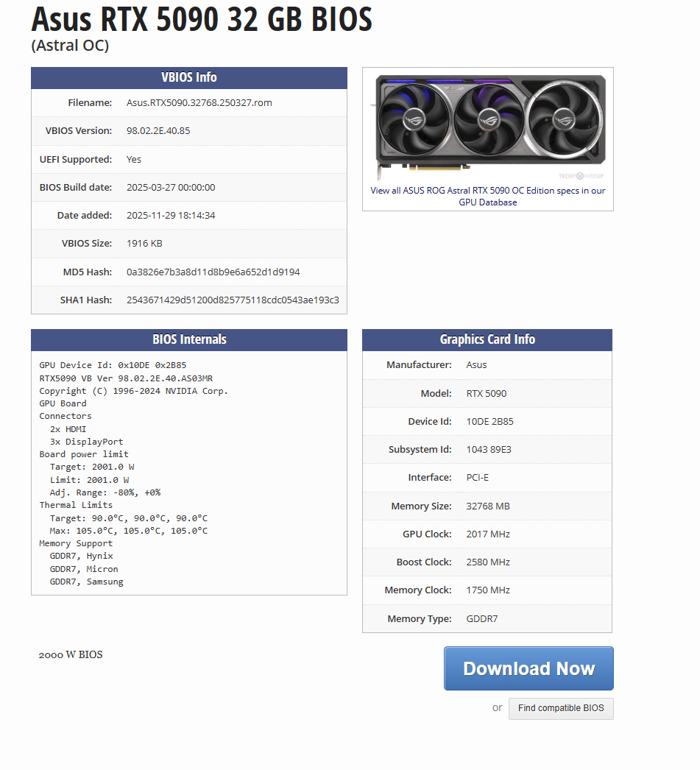Click the power Target: 2001.0 W line
Screen dimensions: 700x770
tap(92, 467)
